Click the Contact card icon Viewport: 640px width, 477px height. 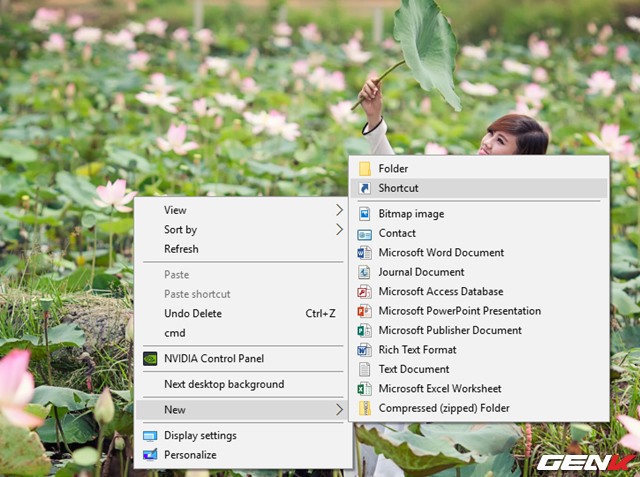[364, 234]
